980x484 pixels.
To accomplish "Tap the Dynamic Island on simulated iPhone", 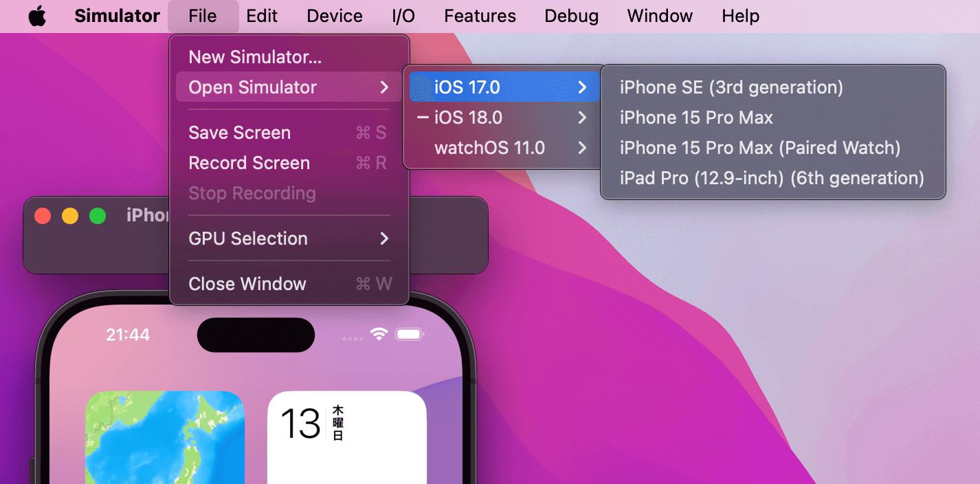I will coord(256,335).
